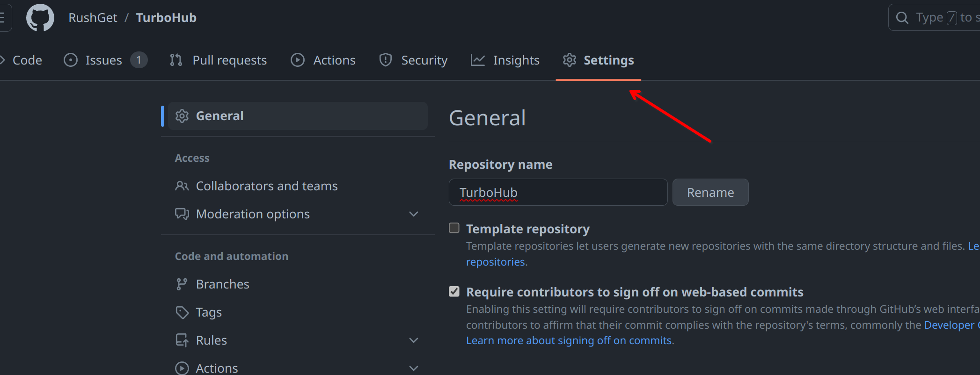The width and height of the screenshot is (980, 375).
Task: Expand the Rules section chevron
Action: 414,340
